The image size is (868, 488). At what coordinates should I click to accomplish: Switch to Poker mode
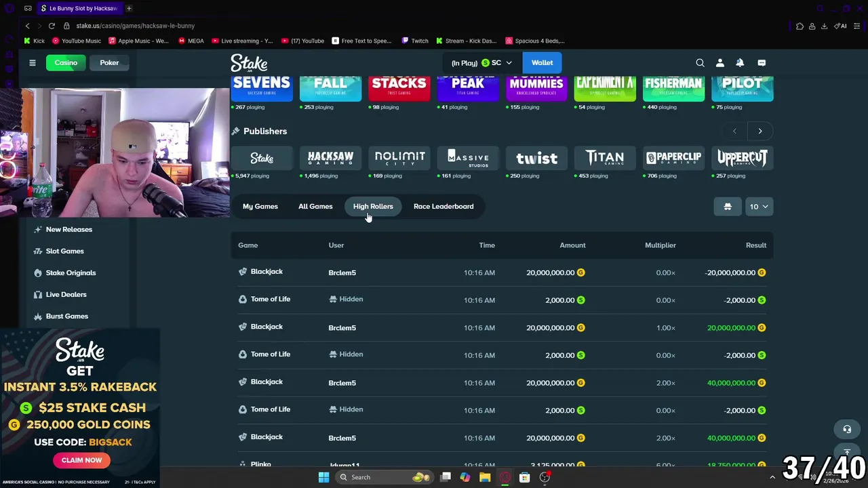click(109, 62)
